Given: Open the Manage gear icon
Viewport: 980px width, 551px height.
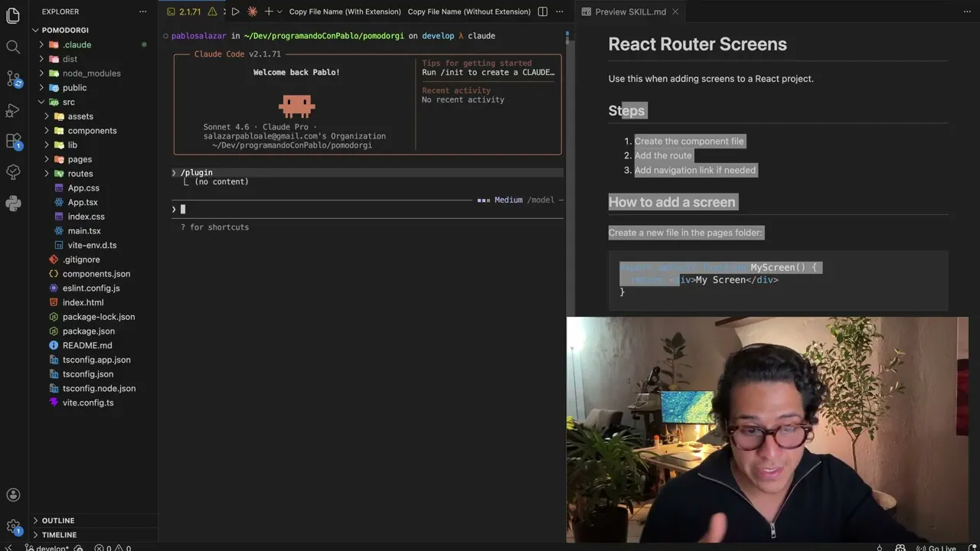Looking at the screenshot, I should click(x=13, y=527).
